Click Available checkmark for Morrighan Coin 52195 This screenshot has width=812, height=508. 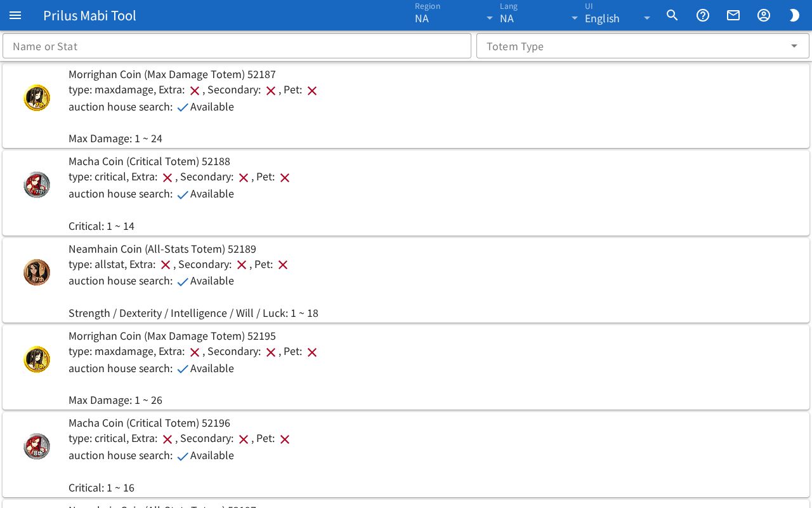[183, 370]
